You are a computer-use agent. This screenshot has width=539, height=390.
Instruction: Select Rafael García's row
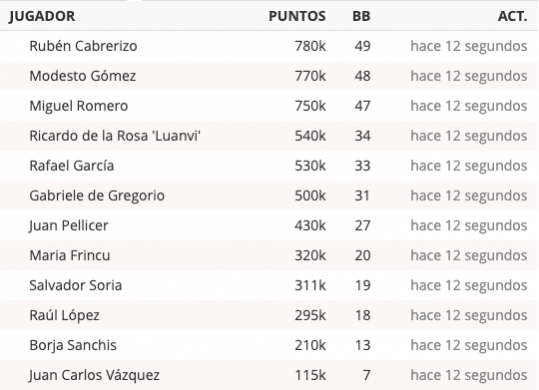[x=269, y=166]
